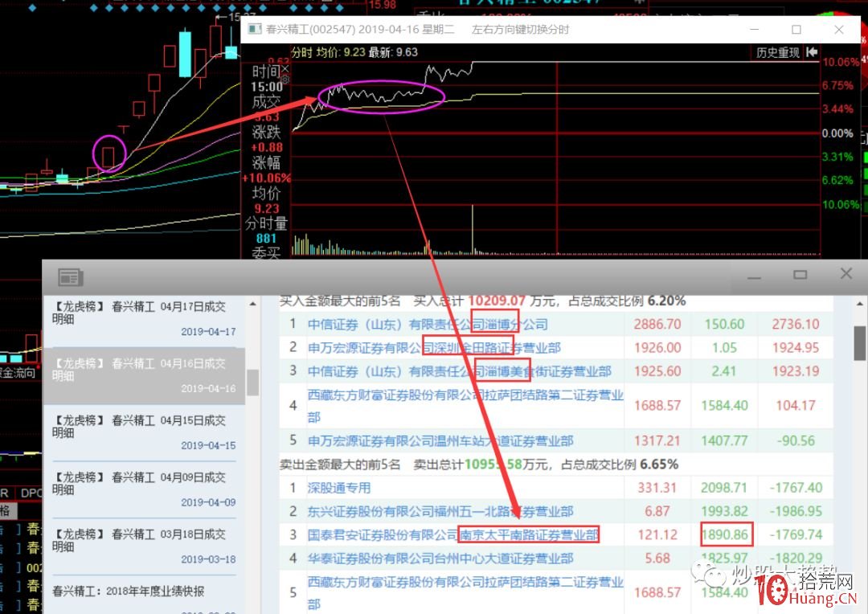Click buy amount 2886.70 cell
Viewport: 868px width, 614px height.
pos(657,325)
